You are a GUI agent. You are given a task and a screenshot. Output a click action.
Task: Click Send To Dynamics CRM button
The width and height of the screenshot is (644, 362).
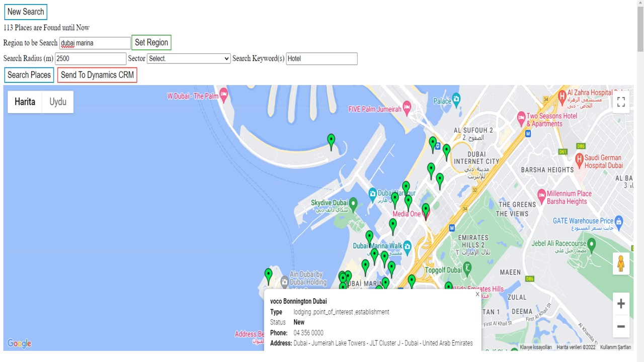coord(97,75)
